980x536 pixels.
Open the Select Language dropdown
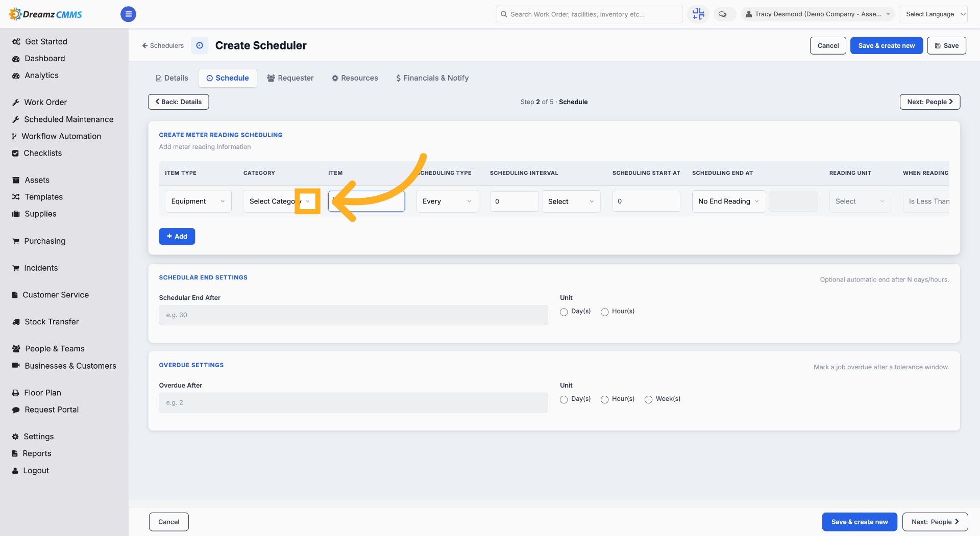click(x=933, y=14)
